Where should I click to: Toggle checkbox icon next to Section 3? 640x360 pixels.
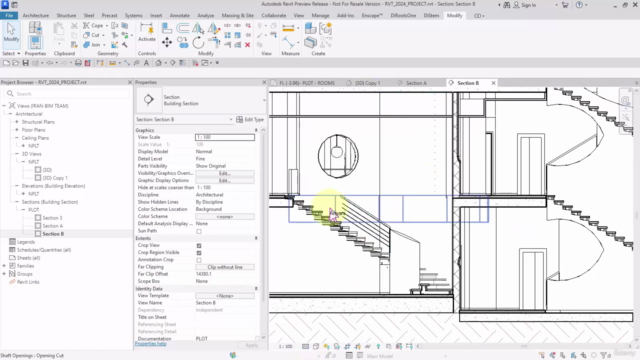tap(38, 218)
